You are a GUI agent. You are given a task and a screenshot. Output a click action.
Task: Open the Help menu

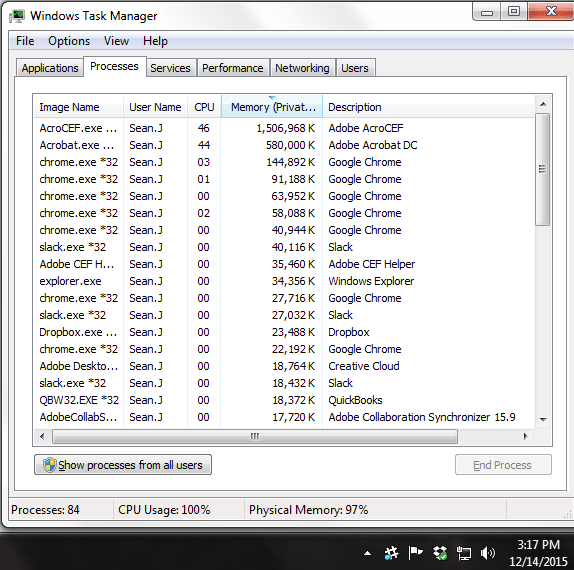click(x=155, y=41)
